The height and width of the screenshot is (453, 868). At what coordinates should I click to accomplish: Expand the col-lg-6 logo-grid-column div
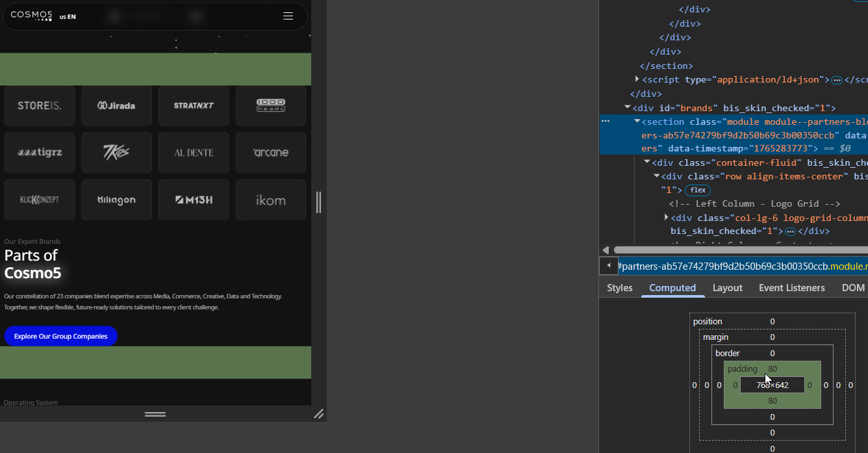(667, 217)
